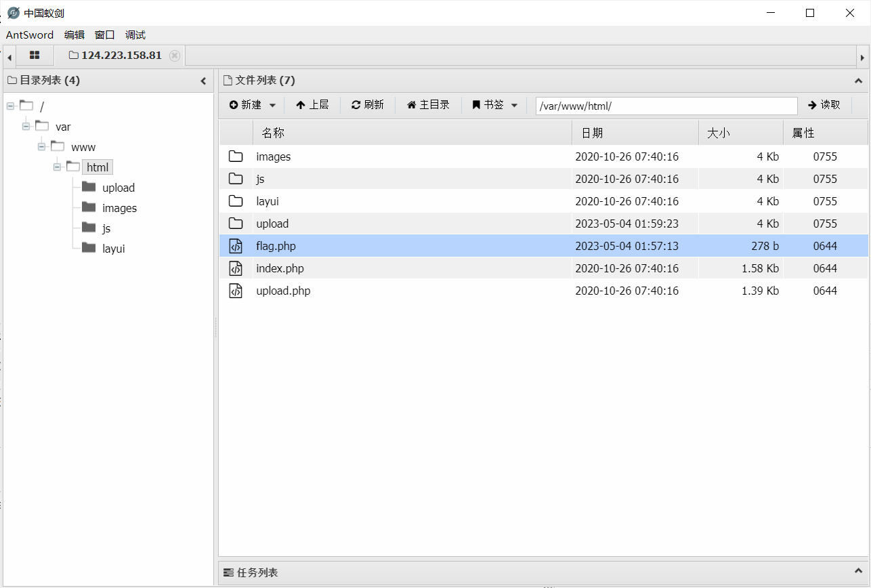Select the index.php file name

tap(280, 268)
